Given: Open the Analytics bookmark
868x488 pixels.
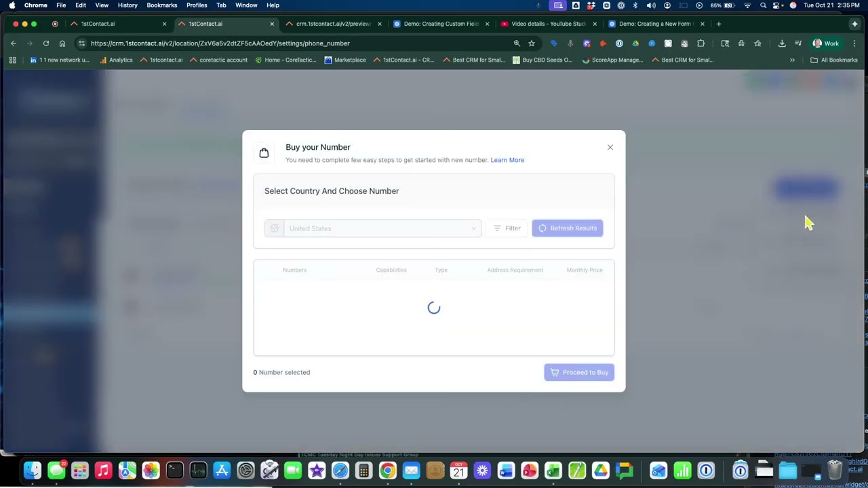Looking at the screenshot, I should [116, 60].
